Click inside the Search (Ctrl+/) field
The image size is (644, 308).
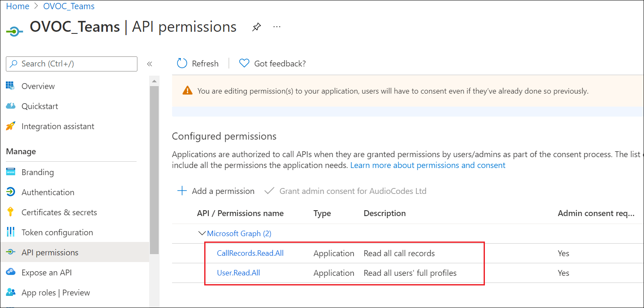75,64
